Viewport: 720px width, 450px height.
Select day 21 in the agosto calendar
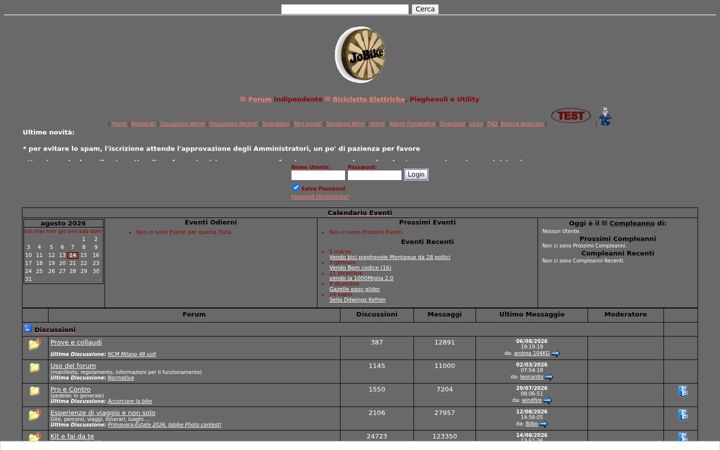[73, 263]
